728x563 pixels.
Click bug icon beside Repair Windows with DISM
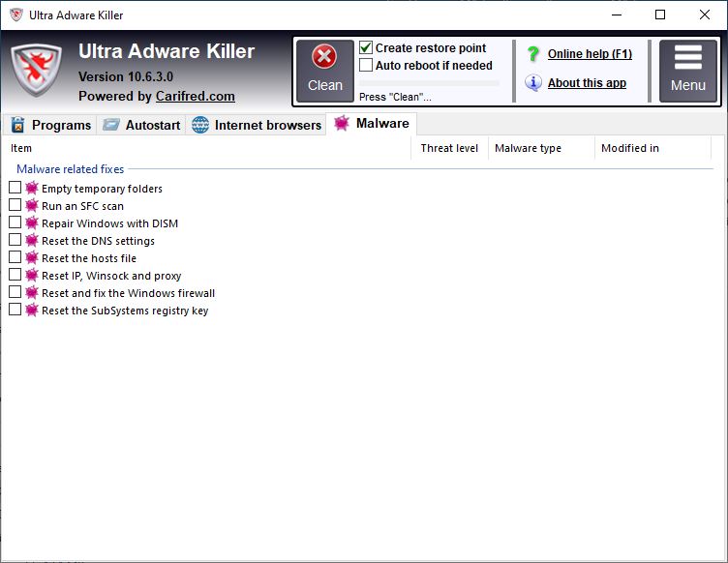(x=32, y=223)
